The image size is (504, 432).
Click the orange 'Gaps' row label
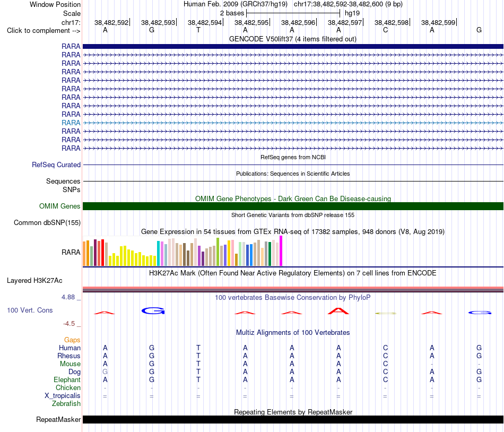(72, 340)
